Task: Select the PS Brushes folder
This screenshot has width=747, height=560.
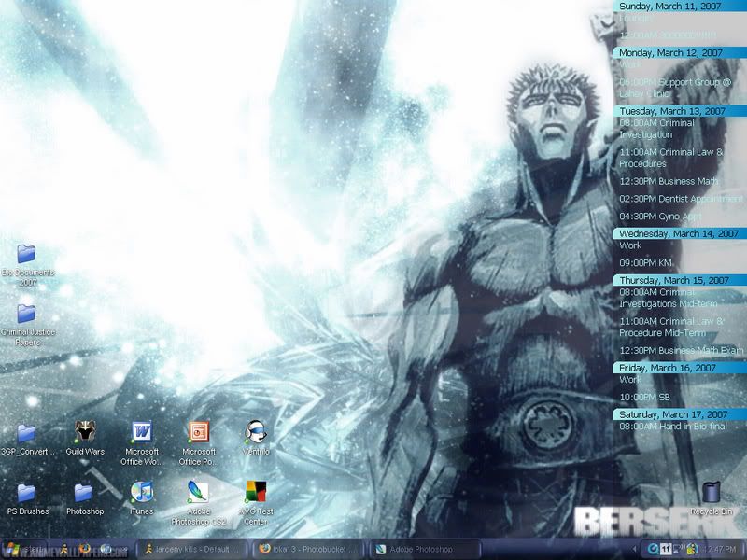Action: point(28,499)
